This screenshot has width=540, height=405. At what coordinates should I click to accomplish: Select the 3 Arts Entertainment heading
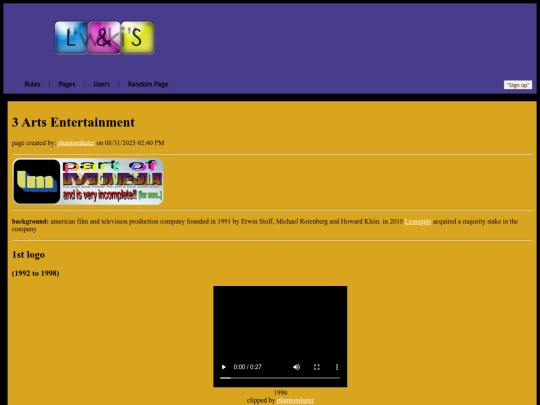point(73,122)
